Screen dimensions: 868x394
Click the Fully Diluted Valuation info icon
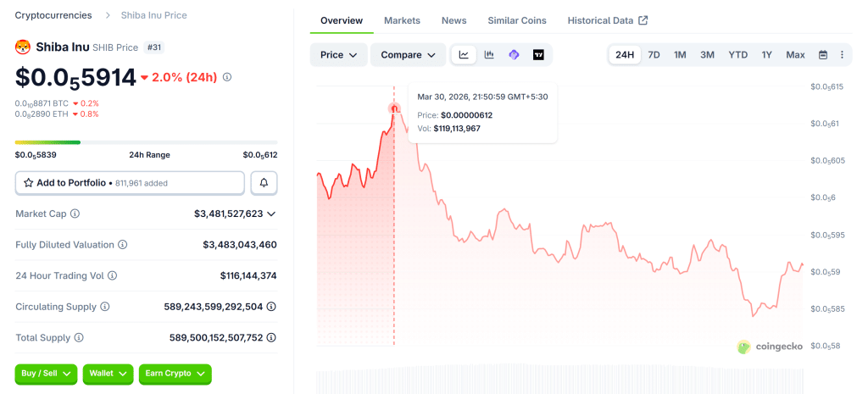tap(123, 245)
